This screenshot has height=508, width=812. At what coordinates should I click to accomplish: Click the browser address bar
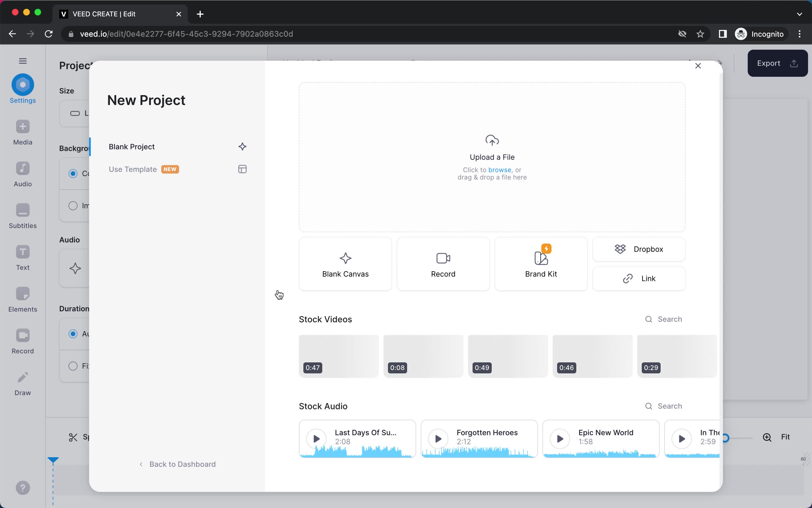click(369, 34)
